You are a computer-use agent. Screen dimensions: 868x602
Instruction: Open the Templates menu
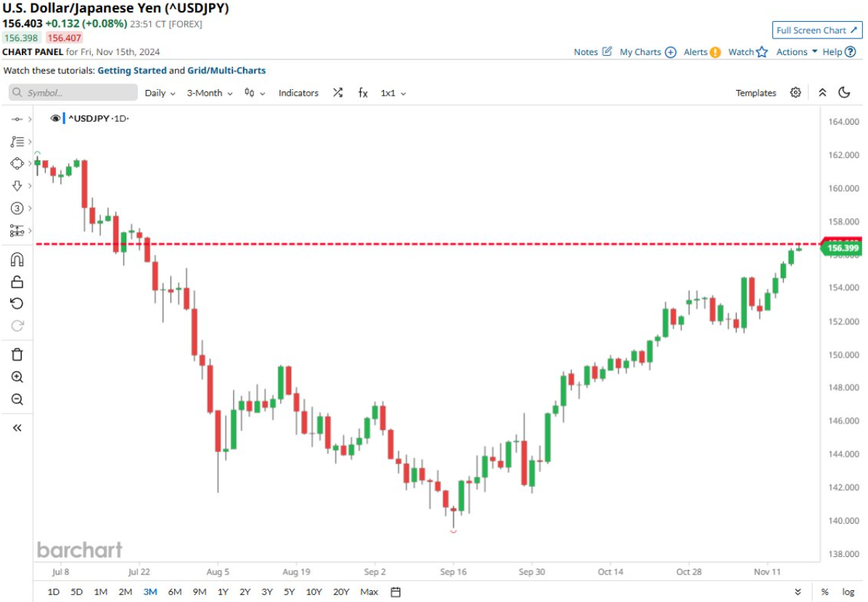(x=756, y=93)
